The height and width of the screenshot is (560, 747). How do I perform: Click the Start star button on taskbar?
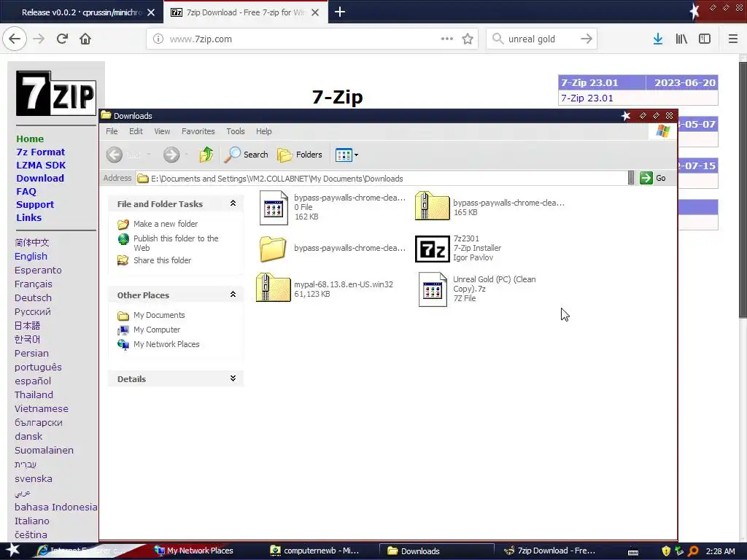(12, 551)
